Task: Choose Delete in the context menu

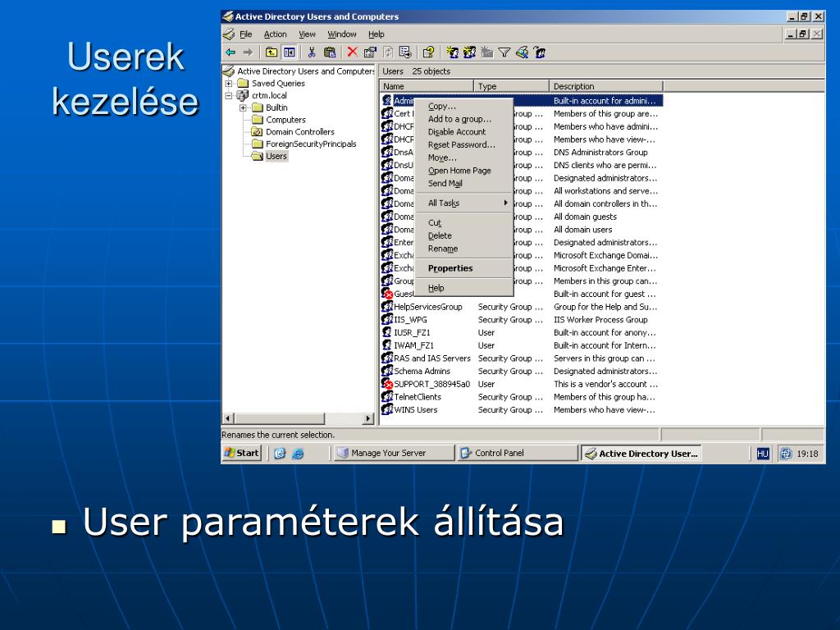Action: (x=463, y=235)
